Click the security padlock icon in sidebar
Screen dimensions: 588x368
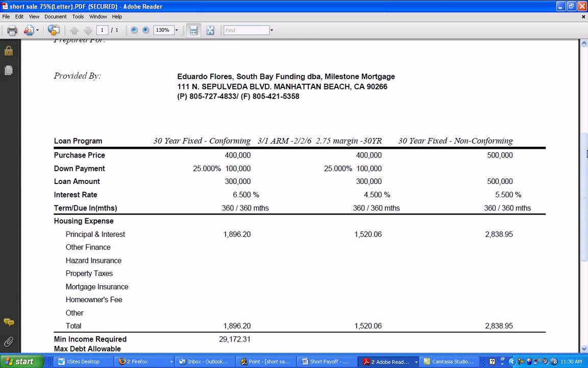click(9, 50)
